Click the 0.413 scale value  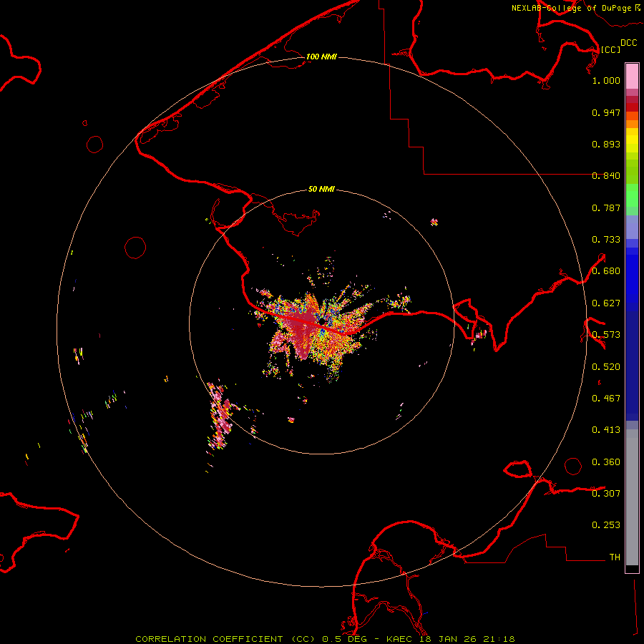[x=605, y=430]
